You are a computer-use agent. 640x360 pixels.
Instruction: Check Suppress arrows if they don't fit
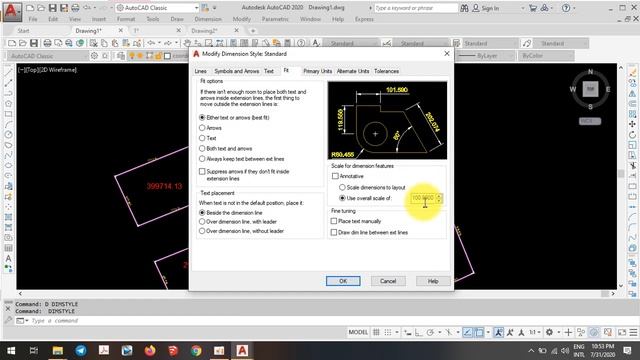[202, 171]
